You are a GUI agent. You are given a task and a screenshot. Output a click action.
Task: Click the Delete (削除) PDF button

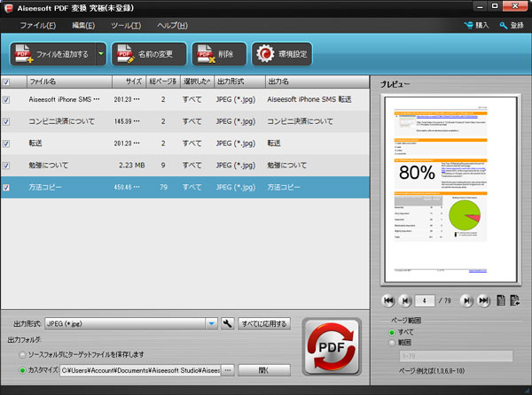pos(219,54)
